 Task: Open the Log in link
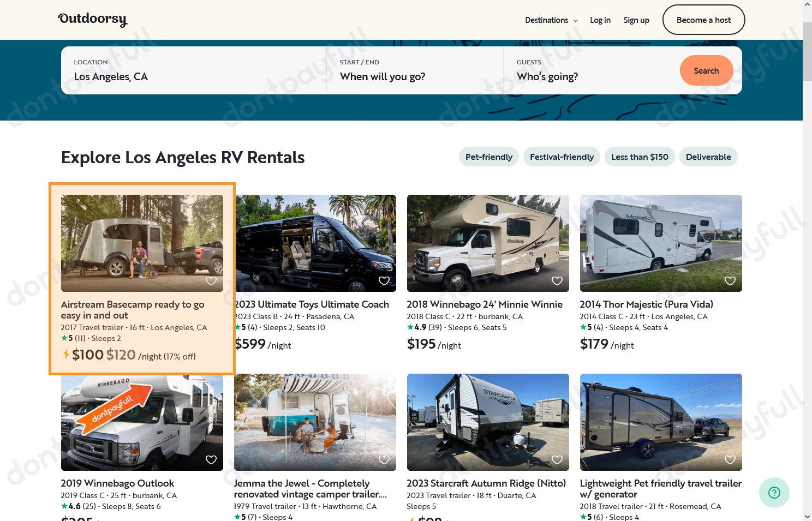point(600,20)
